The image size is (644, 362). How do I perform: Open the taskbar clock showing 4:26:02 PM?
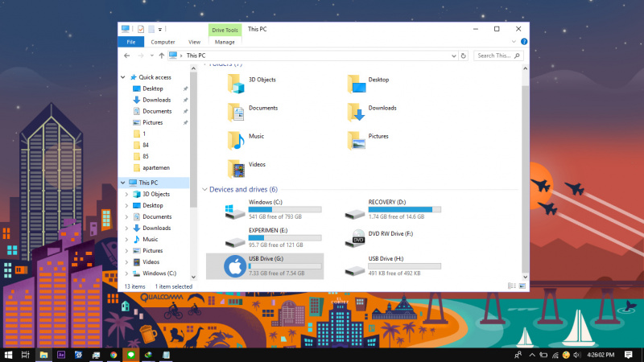pyautogui.click(x=601, y=355)
